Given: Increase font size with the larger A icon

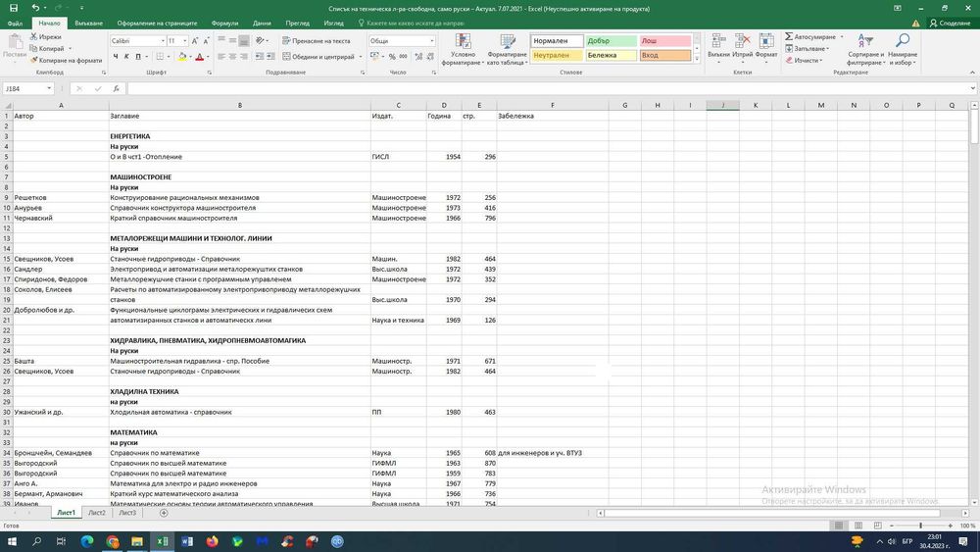Looking at the screenshot, I should pyautogui.click(x=195, y=40).
